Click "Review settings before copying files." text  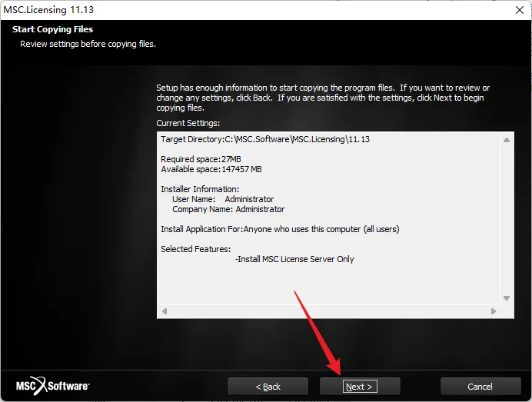pyautogui.click(x=88, y=44)
